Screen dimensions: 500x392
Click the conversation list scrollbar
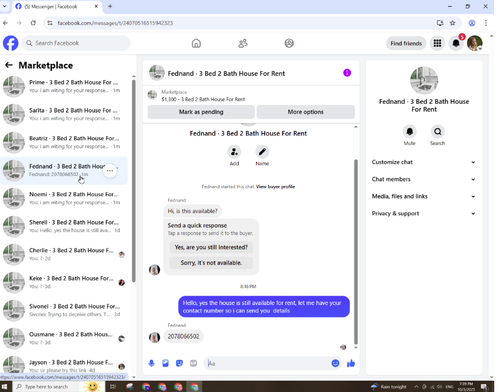pyautogui.click(x=133, y=180)
